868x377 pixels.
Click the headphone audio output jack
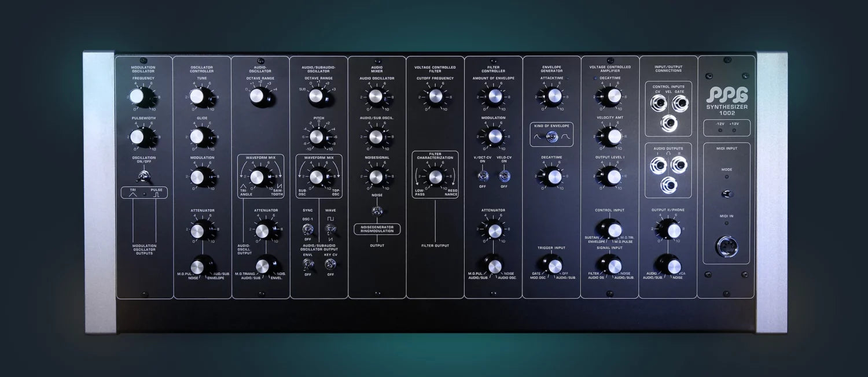pyautogui.click(x=668, y=185)
